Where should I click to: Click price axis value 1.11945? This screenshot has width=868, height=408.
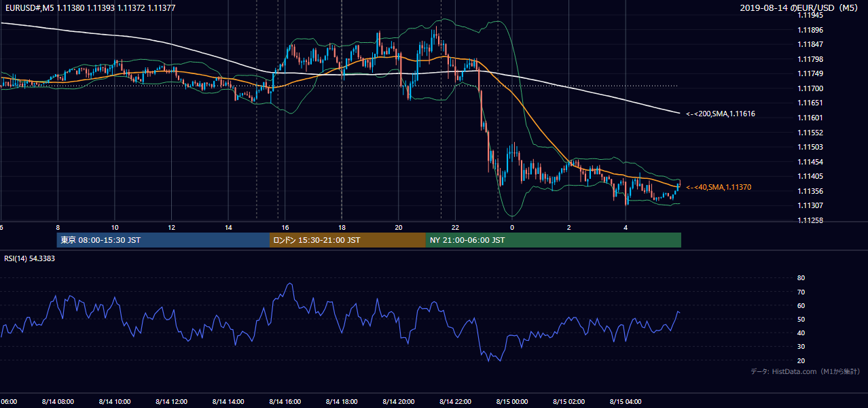[x=810, y=16]
